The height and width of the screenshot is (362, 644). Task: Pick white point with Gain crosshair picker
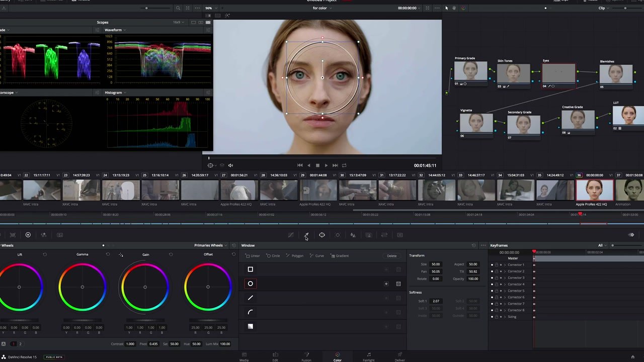point(121,255)
